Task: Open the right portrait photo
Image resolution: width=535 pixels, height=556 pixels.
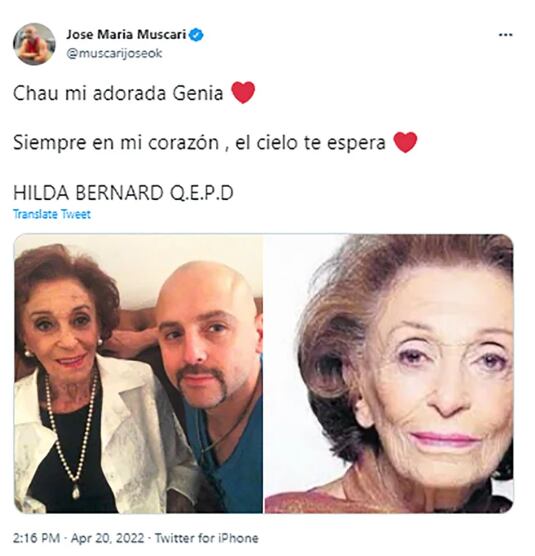Action: coord(389,373)
